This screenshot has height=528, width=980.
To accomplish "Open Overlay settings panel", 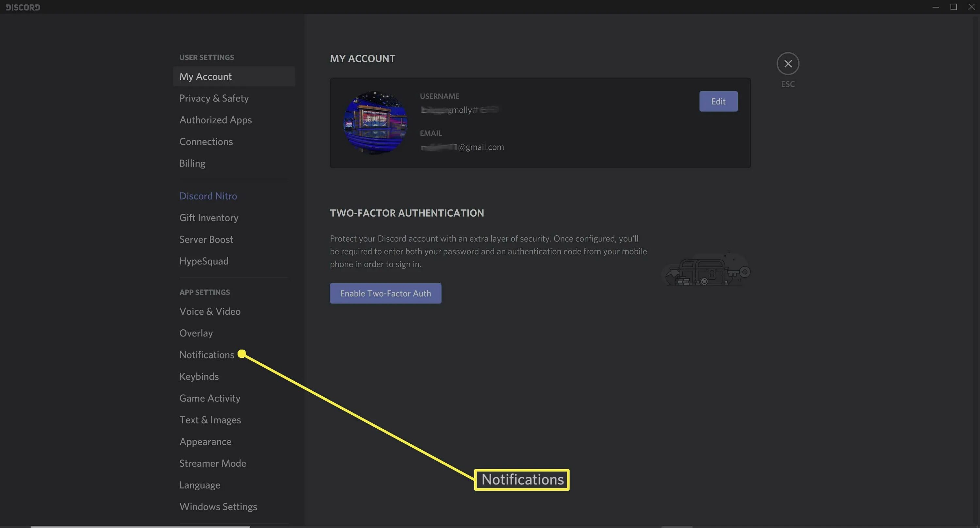I will point(196,333).
